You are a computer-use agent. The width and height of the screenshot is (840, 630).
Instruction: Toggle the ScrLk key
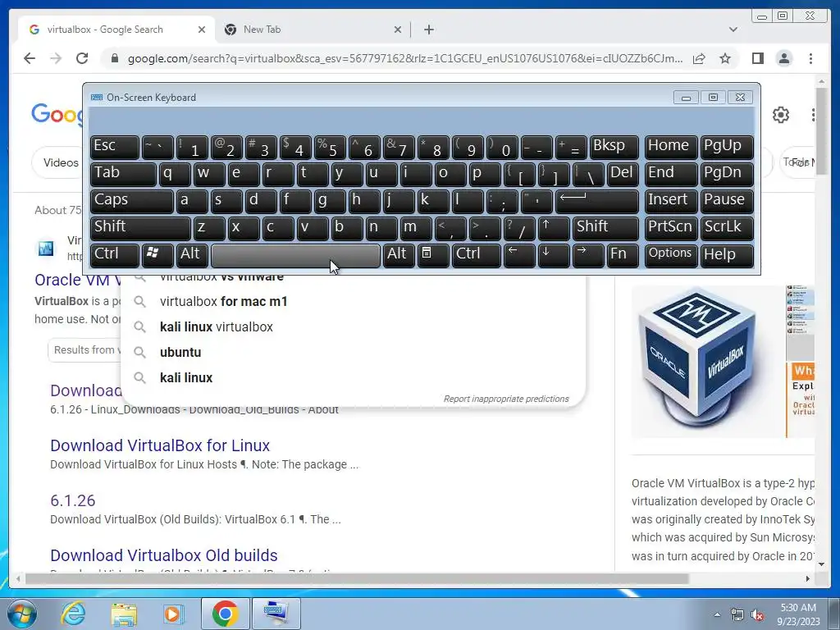tap(727, 228)
